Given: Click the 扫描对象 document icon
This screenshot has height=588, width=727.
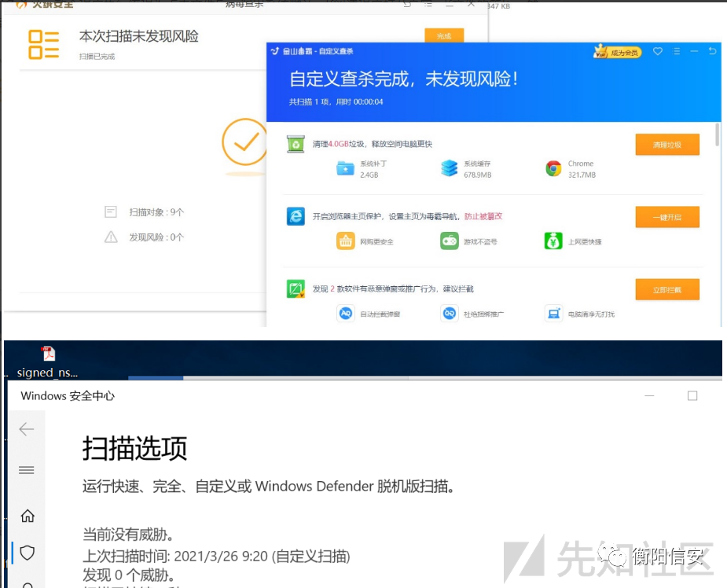Looking at the screenshot, I should click(110, 212).
